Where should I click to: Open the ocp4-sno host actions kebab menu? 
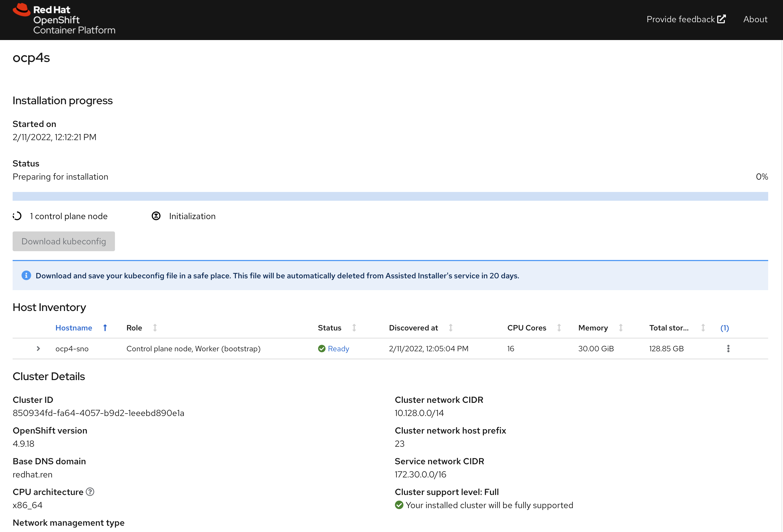(728, 349)
